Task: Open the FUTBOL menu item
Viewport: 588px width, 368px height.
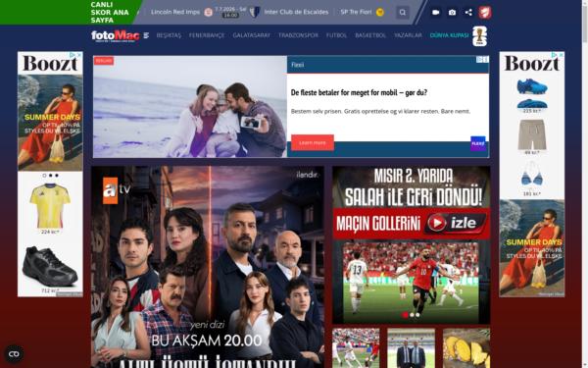Action: [x=336, y=35]
